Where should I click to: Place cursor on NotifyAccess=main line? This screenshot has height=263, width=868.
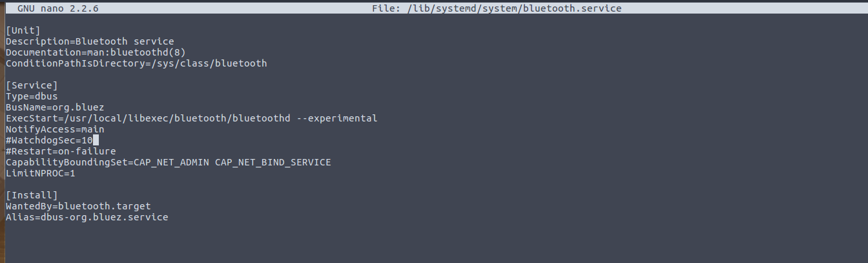click(x=55, y=129)
